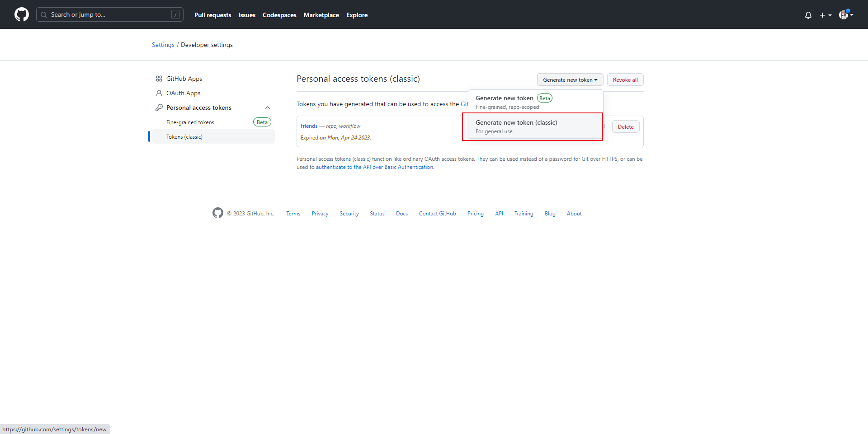Click the search magnifier icon
868x434 pixels.
point(44,15)
